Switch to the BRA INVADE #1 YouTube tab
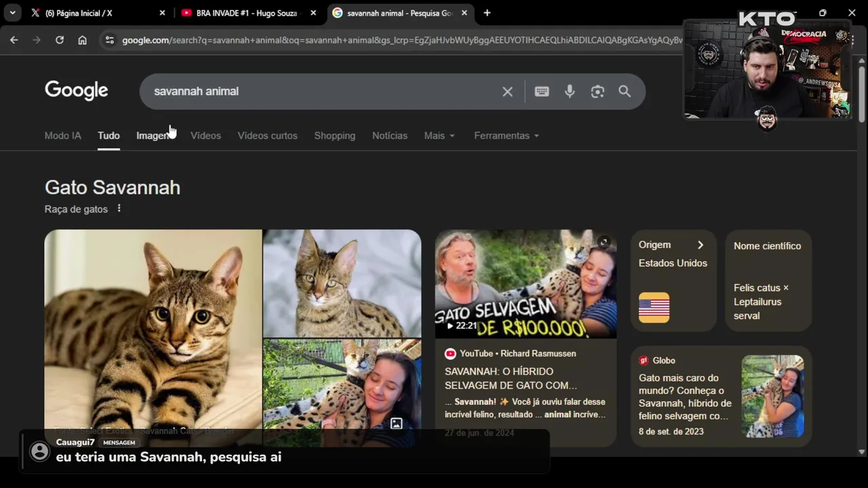 point(247,13)
